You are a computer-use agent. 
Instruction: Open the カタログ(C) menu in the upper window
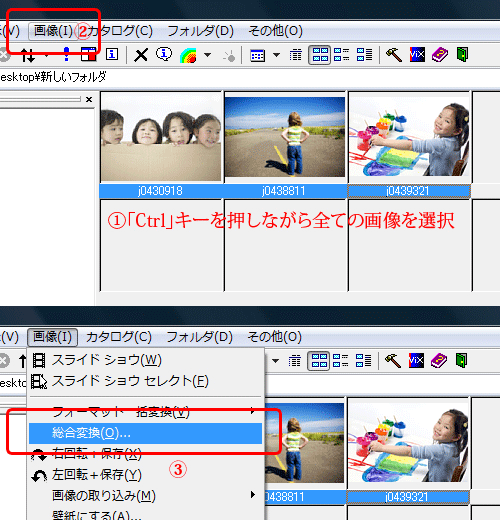click(120, 31)
